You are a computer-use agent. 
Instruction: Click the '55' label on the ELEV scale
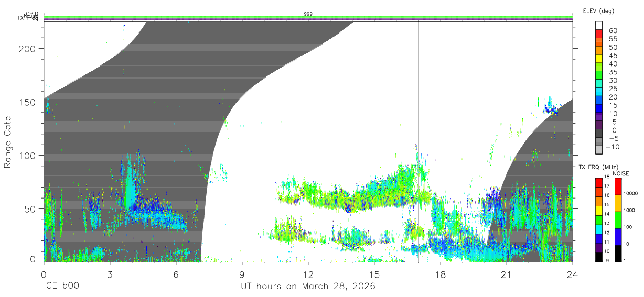613,39
